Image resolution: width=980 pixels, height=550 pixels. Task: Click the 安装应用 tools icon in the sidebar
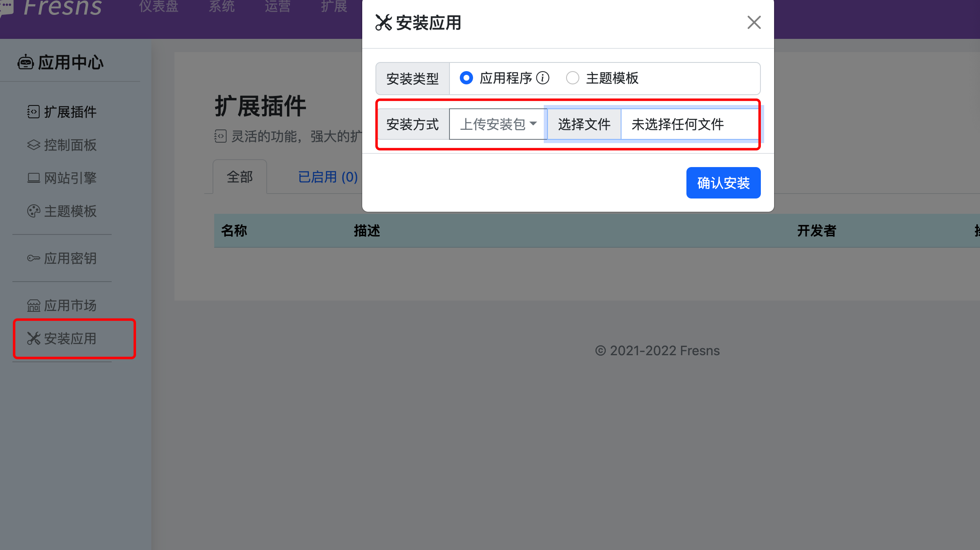(33, 339)
